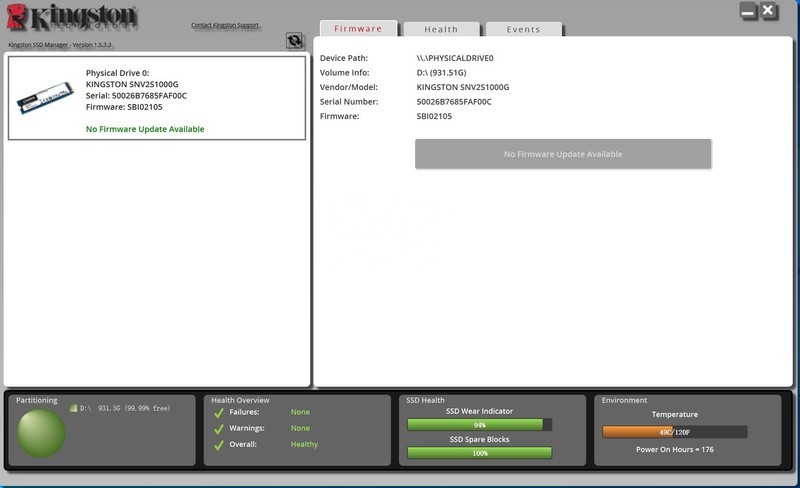The image size is (800, 488).
Task: Select the SSD drive thumbnail image
Action: (x=45, y=98)
